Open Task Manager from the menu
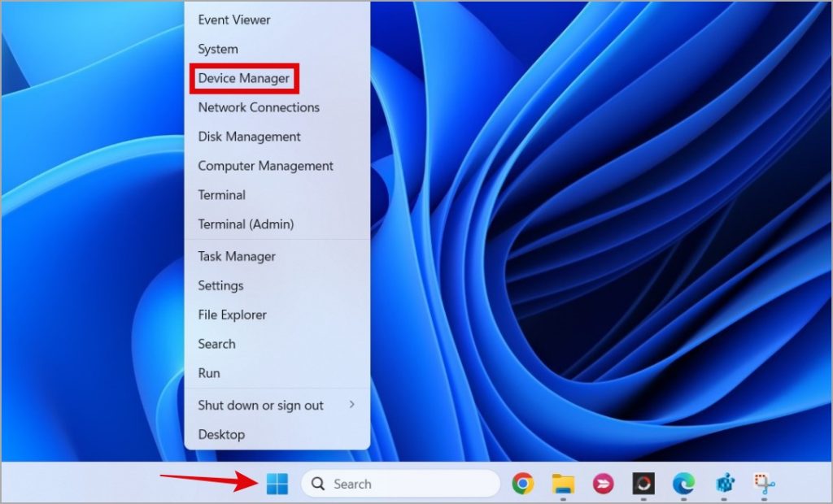This screenshot has width=833, height=504. tap(277, 256)
